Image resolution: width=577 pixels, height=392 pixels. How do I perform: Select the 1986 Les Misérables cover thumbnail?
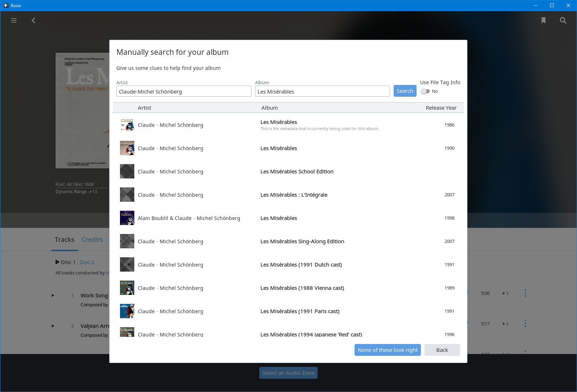point(127,125)
